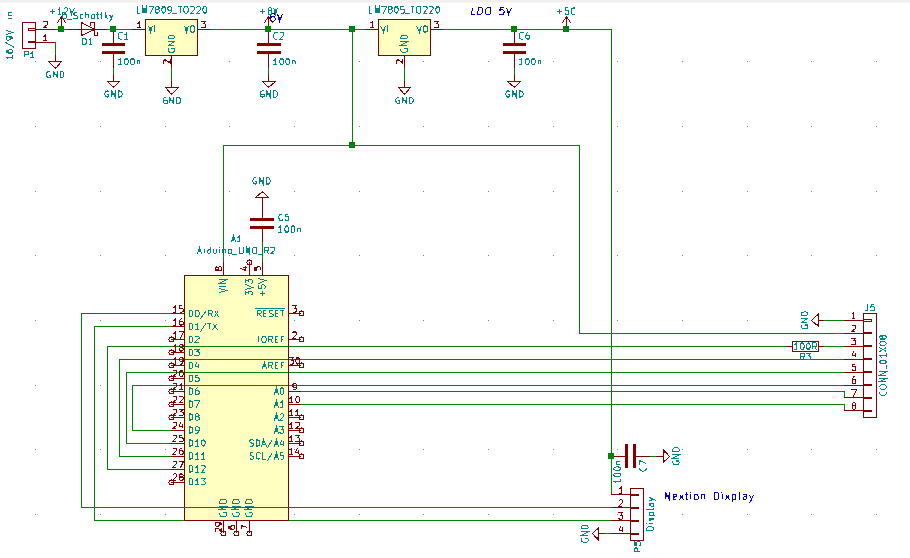Select the LM7809_TO220 regulator symbol

[171, 38]
